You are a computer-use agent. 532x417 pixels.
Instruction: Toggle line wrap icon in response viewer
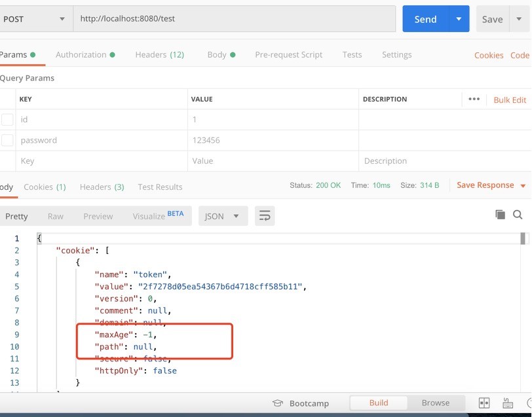pos(265,215)
